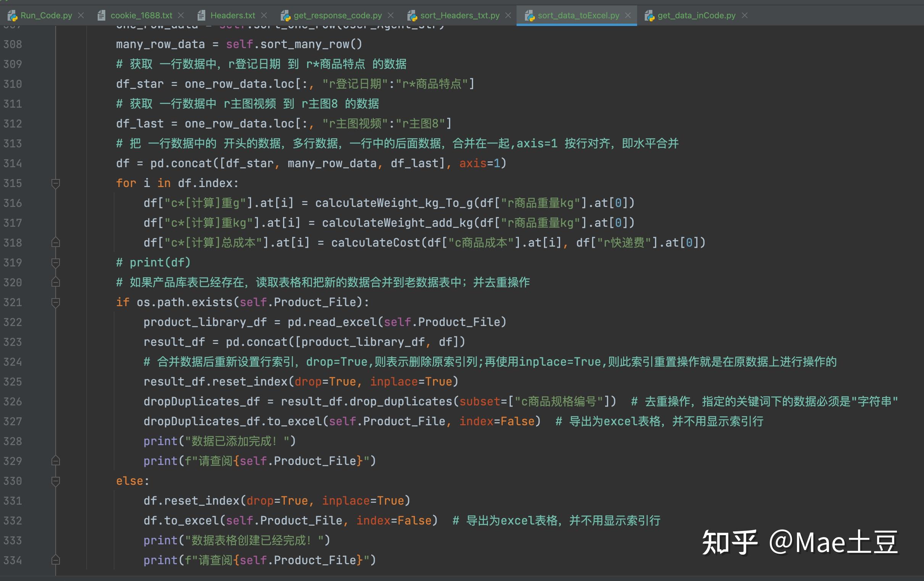The width and height of the screenshot is (924, 581).
Task: Close the Run_Code.py tab
Action: (x=81, y=15)
